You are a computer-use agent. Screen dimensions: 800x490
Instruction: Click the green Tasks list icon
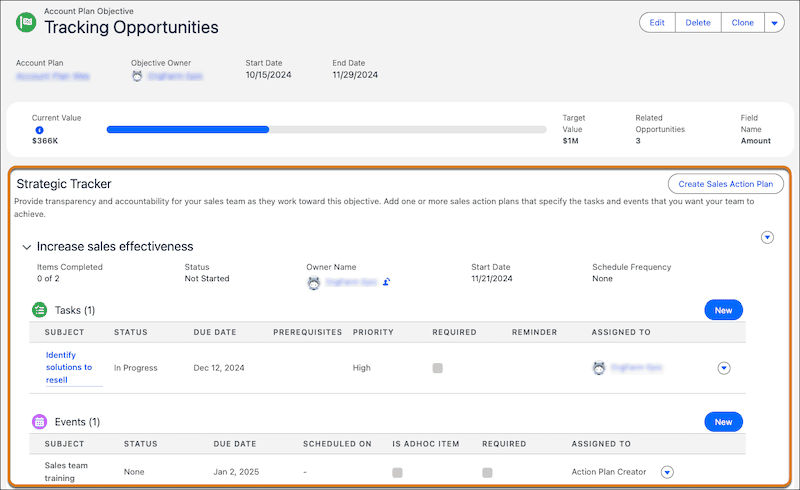click(39, 310)
